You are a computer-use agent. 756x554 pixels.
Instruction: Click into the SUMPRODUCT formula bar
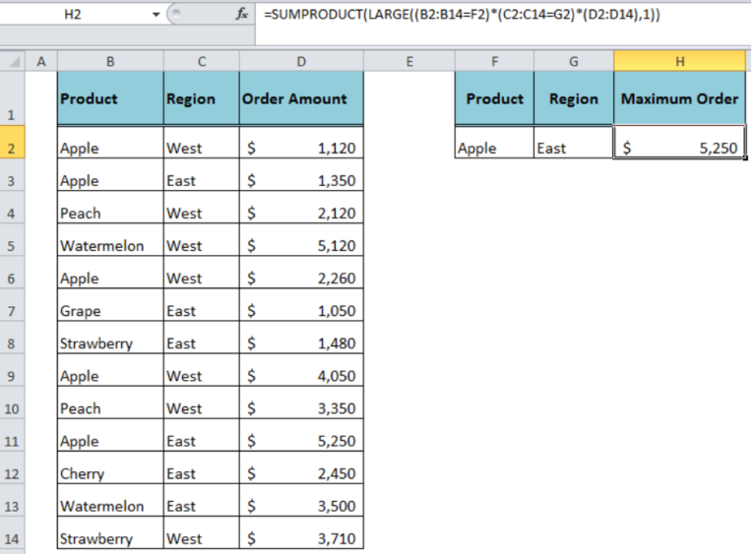point(492,17)
